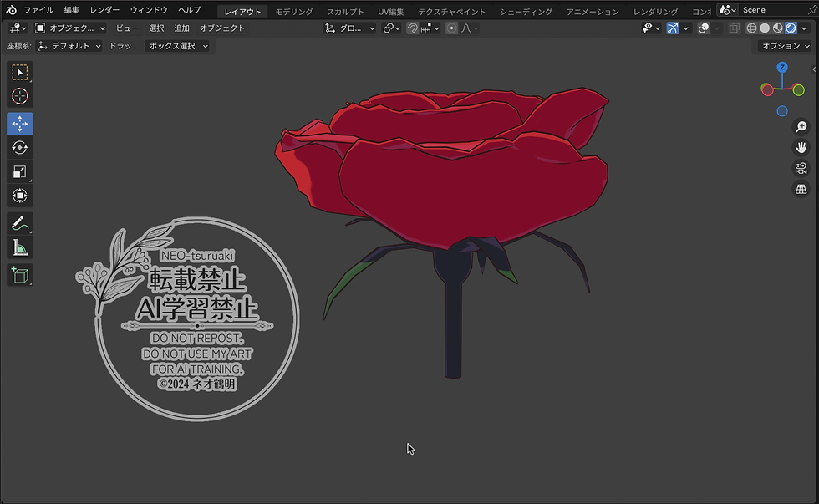Toggle snapping magnet button

point(412,28)
